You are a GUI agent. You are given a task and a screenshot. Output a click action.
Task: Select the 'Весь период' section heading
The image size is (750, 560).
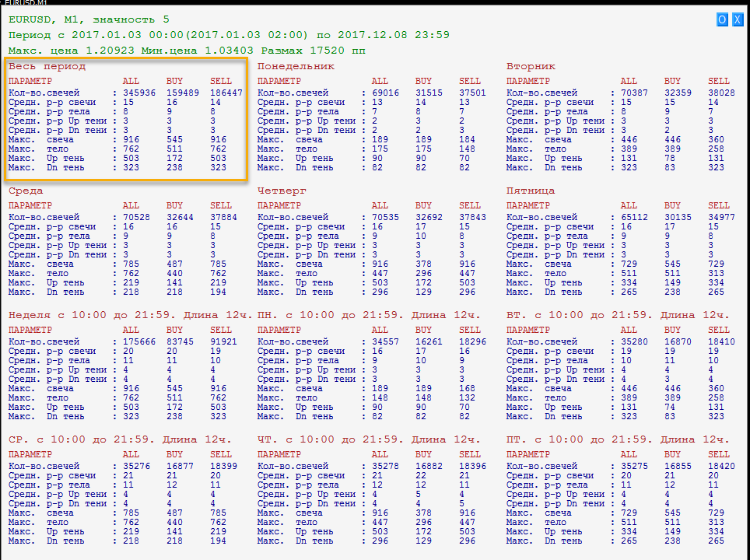(x=47, y=66)
